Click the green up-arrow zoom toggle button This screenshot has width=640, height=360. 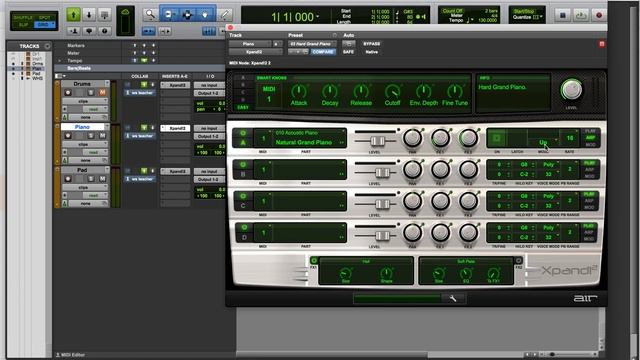point(73,15)
